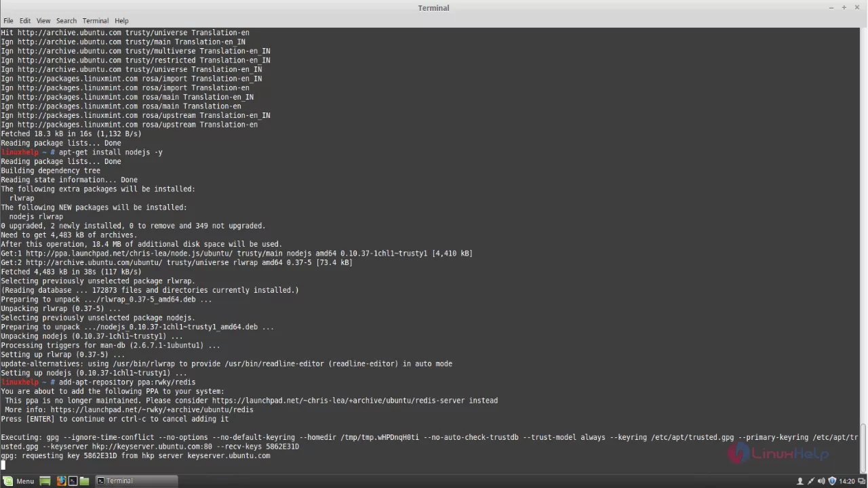This screenshot has width=868, height=488.
Task: Open the Edit menu
Action: [x=25, y=20]
